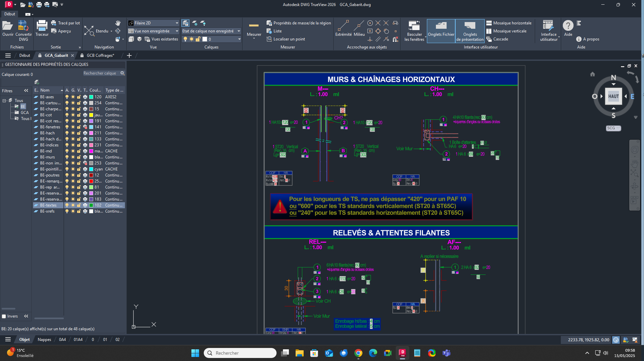Screen dimensions: 644x361
Task: Arrange windows in Cascade
Action: tap(497, 39)
